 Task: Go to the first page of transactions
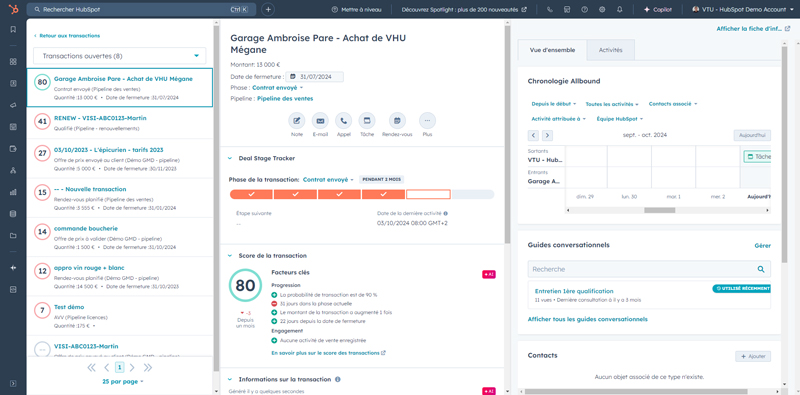click(91, 367)
